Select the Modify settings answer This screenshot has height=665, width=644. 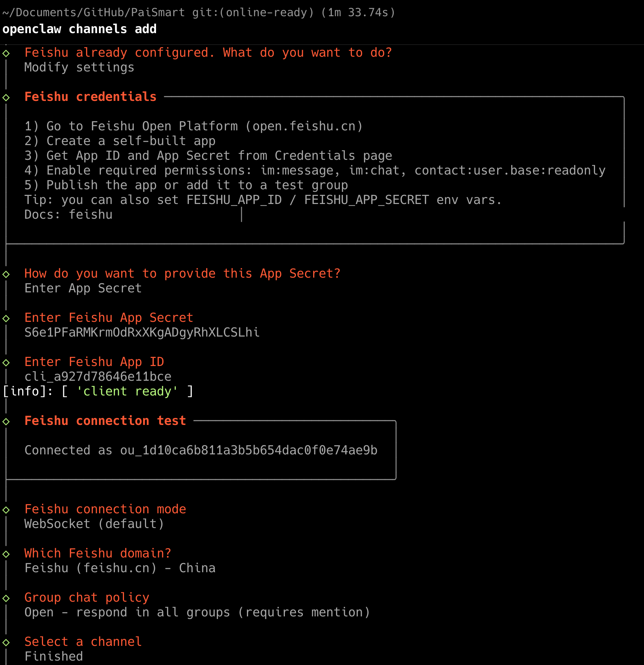79,67
